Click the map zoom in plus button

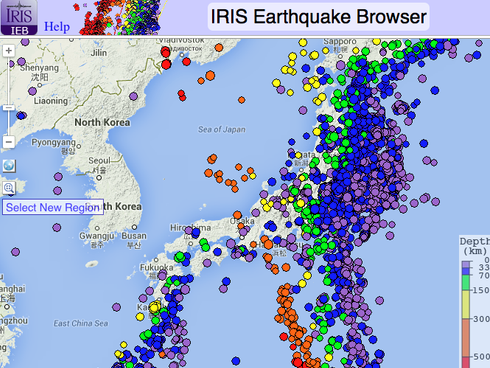click(x=9, y=51)
